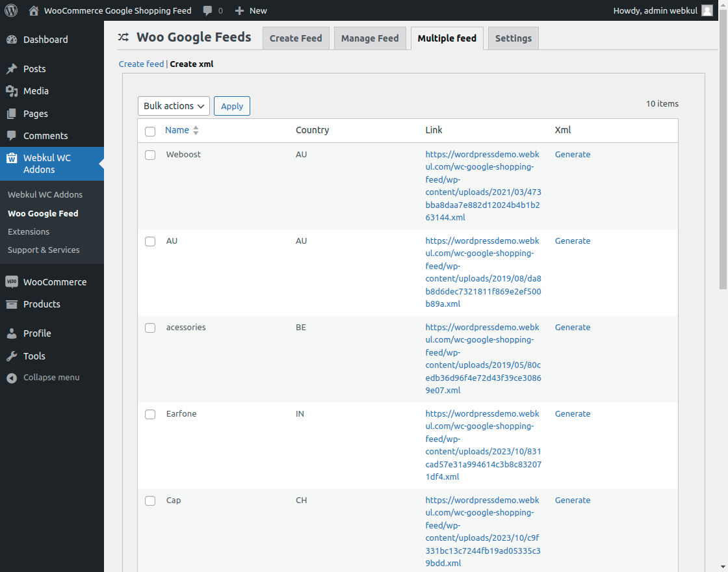The height and width of the screenshot is (572, 728).
Task: Click the WooCommerce sidebar icon
Action: [14, 281]
